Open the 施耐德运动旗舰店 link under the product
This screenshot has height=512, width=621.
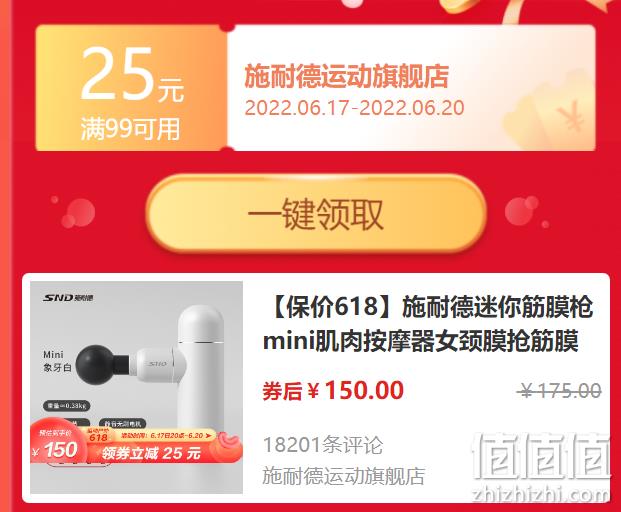tap(343, 476)
